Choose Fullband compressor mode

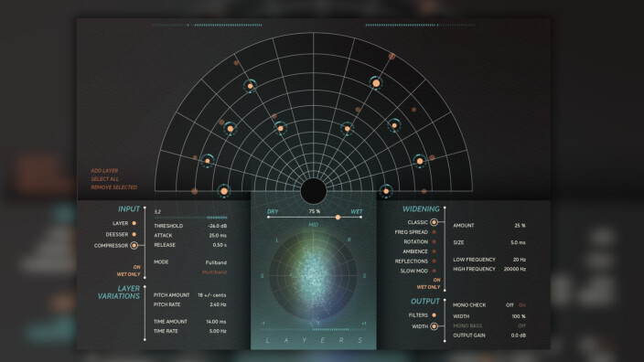(216, 262)
